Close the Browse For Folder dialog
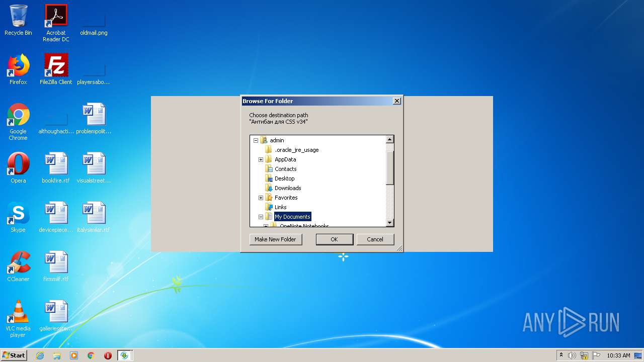This screenshot has width=644, height=362. (x=396, y=101)
